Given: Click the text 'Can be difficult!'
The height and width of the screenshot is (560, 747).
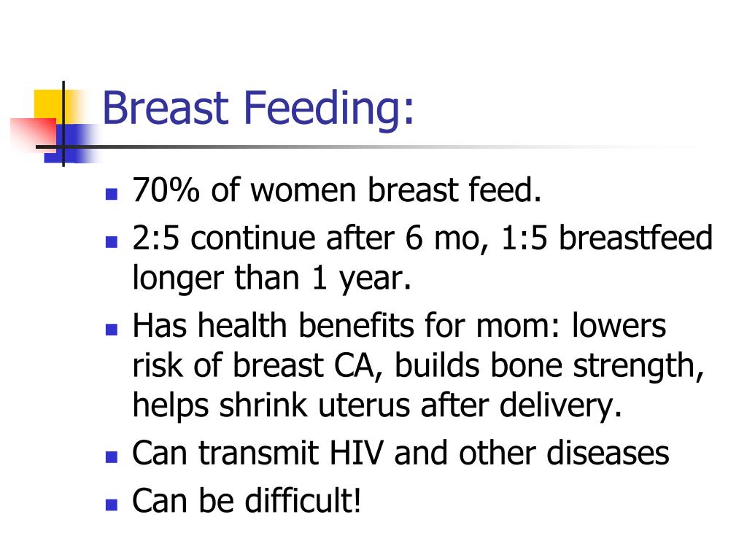Looking at the screenshot, I should (247, 500).
